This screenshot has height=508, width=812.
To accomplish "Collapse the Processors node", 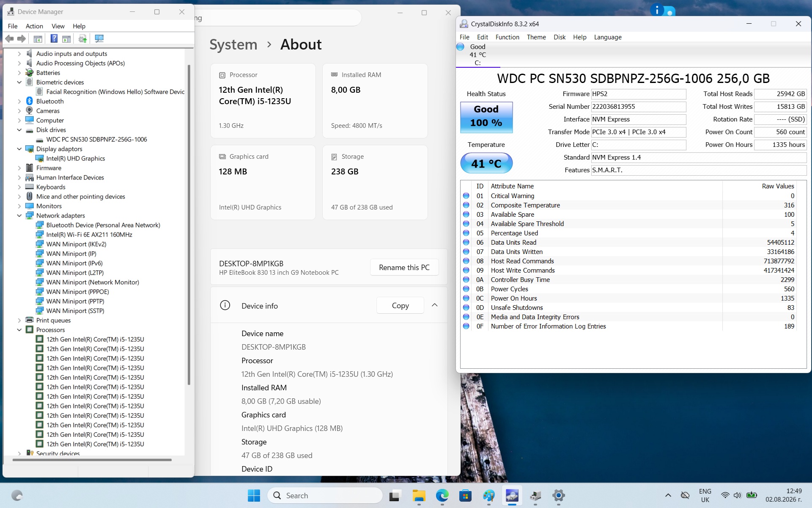I will (19, 330).
